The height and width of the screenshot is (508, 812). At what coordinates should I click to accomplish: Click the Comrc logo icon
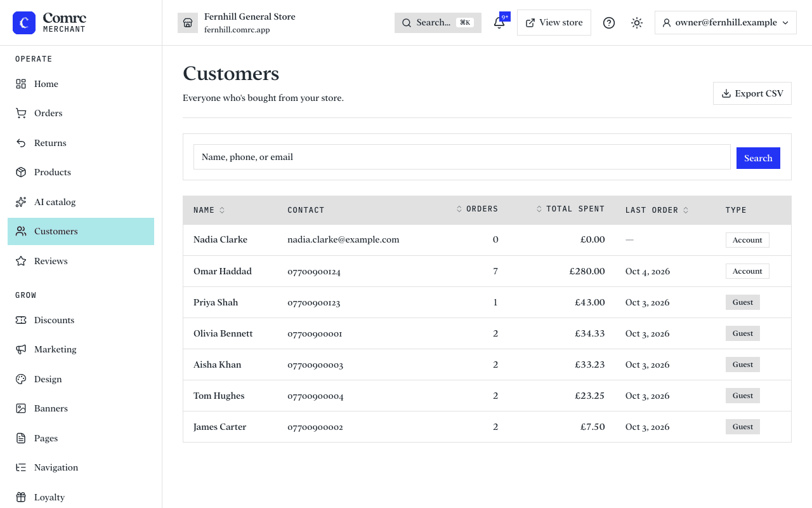point(24,23)
